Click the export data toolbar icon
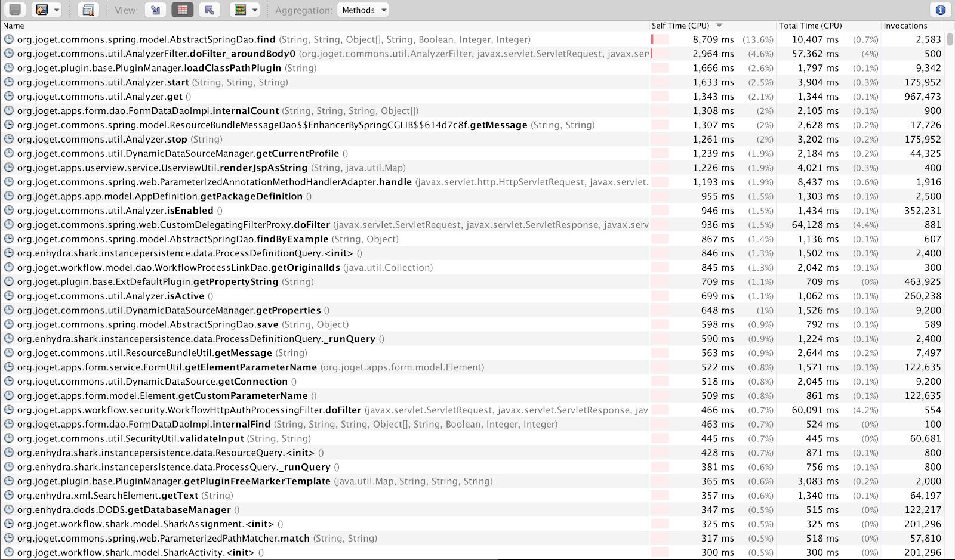This screenshot has width=955, height=560. click(x=42, y=10)
